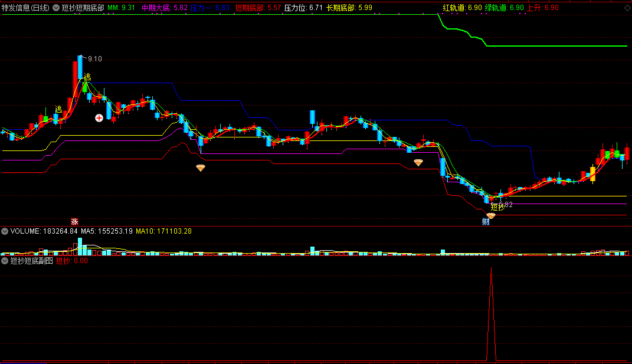Click the gem icon below the red short-term line, left side
This screenshot has width=632, height=364.
point(200,168)
